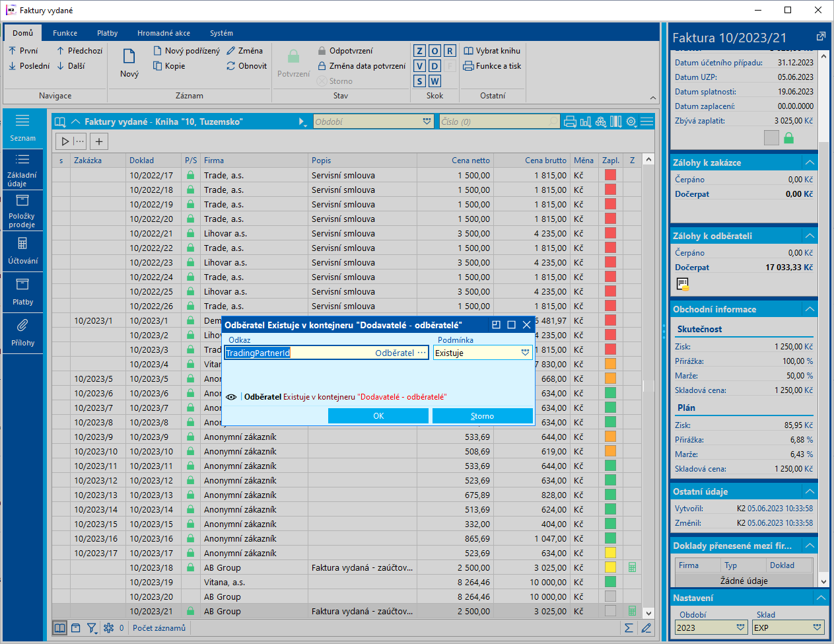834x644 pixels.
Task: Toggle the grey square box beside green lock
Action: tap(771, 137)
